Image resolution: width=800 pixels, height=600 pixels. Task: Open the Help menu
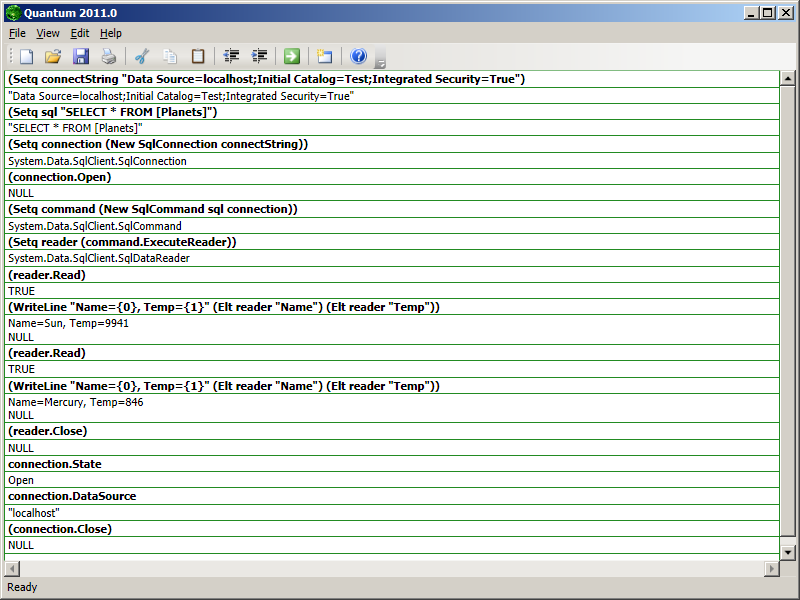111,33
